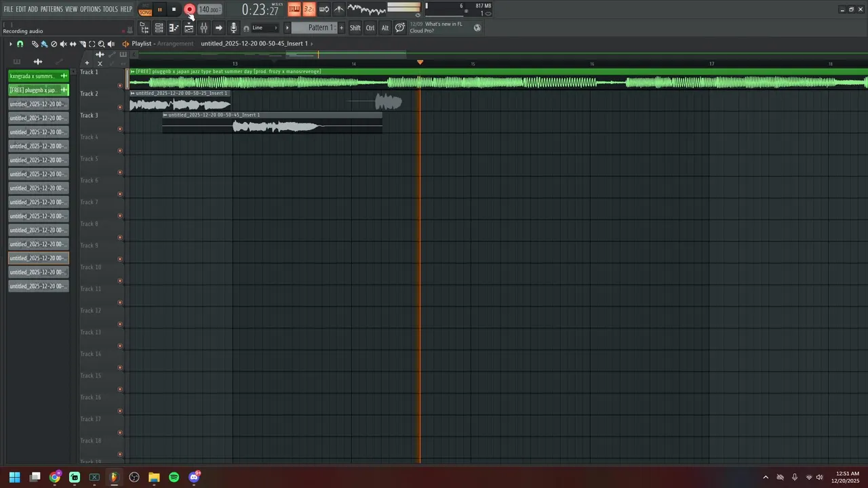The width and height of the screenshot is (868, 488).
Task: Toggle the 3.2.1 recording countdown
Action: click(309, 9)
